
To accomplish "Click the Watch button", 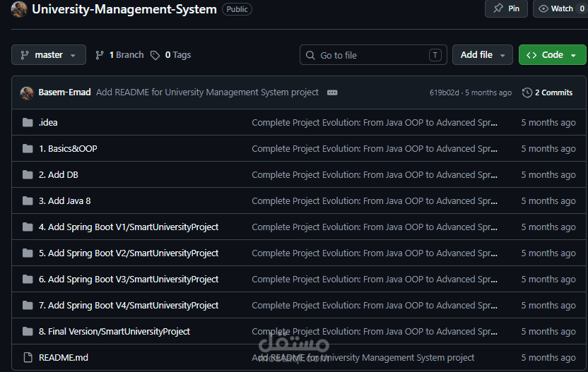I will (x=560, y=8).
